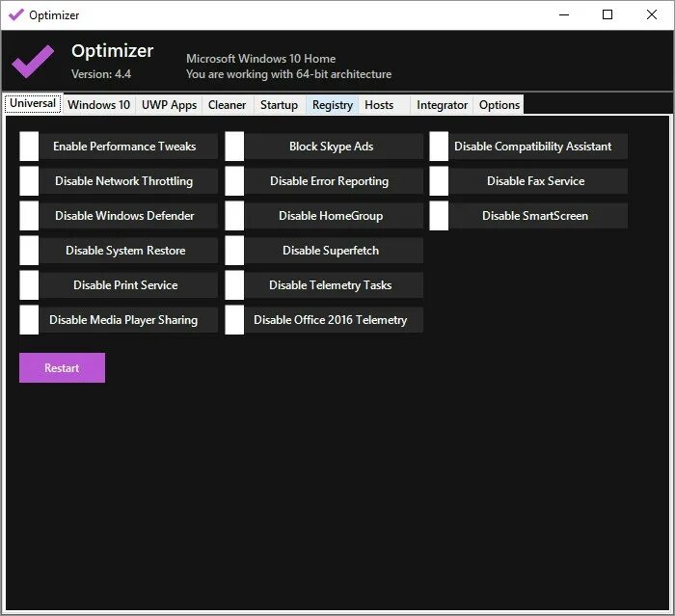Click the Disable Compatibility Assistant button
The width and height of the screenshot is (675, 616).
(x=538, y=147)
